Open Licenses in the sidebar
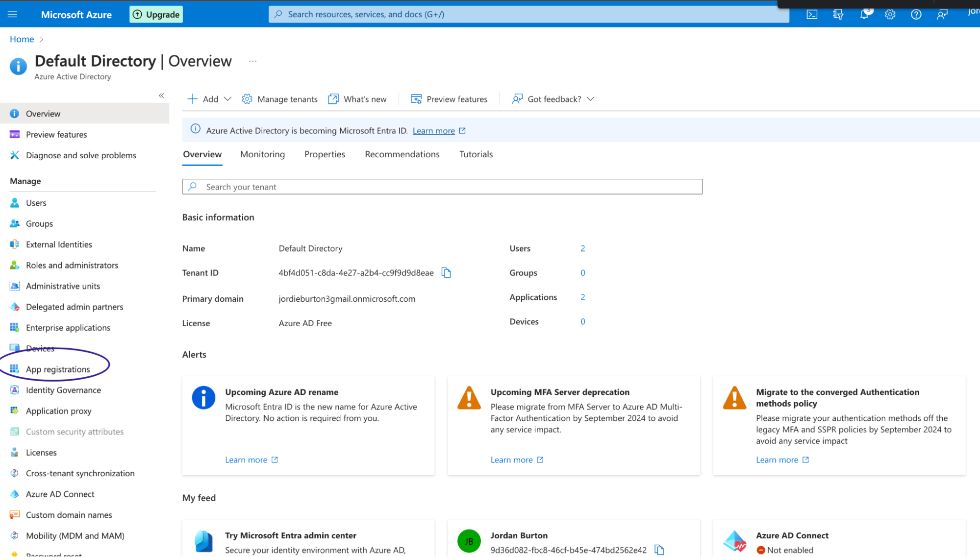 click(x=41, y=453)
